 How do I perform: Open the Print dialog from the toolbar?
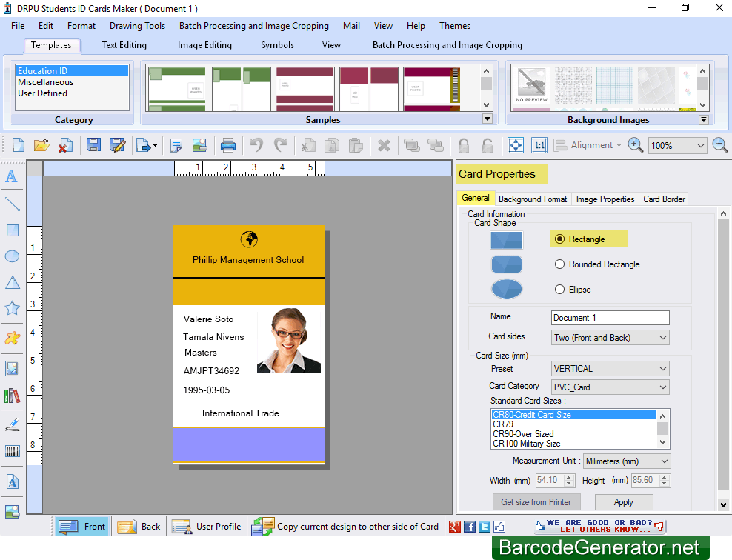coord(227,144)
